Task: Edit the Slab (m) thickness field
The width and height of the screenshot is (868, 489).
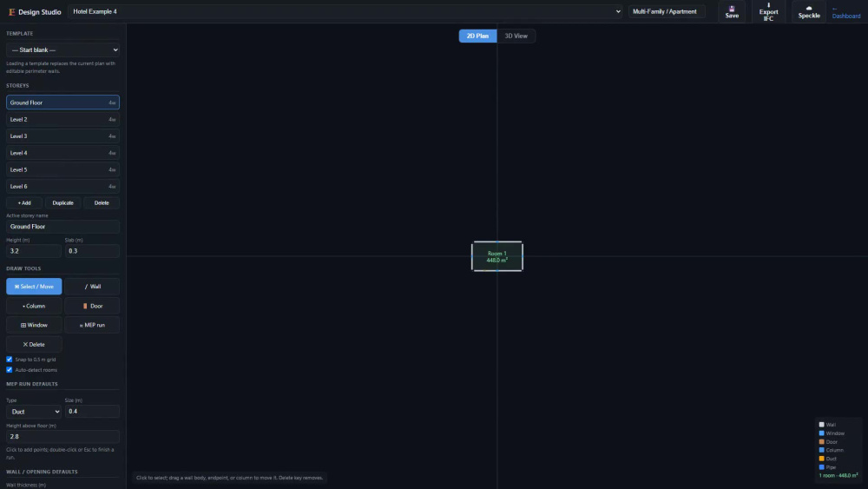Action: pyautogui.click(x=92, y=251)
